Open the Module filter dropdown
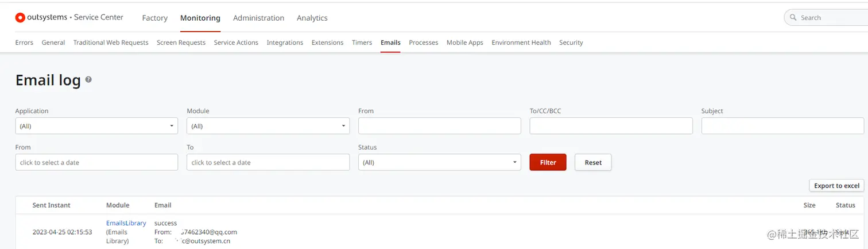This screenshot has height=249, width=868. coord(268,126)
